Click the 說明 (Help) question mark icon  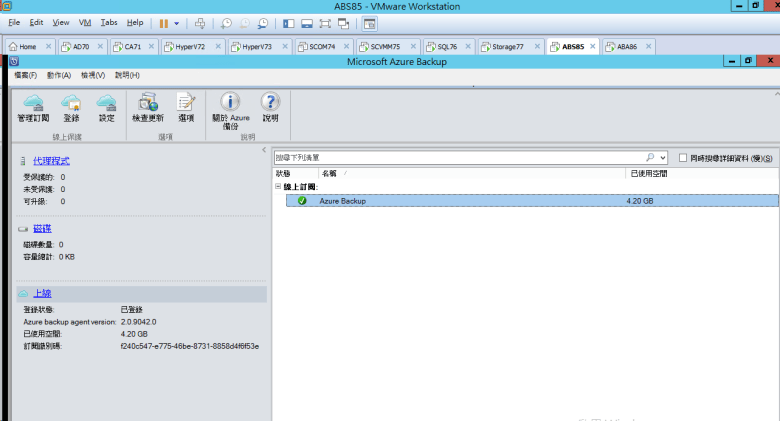[x=270, y=101]
